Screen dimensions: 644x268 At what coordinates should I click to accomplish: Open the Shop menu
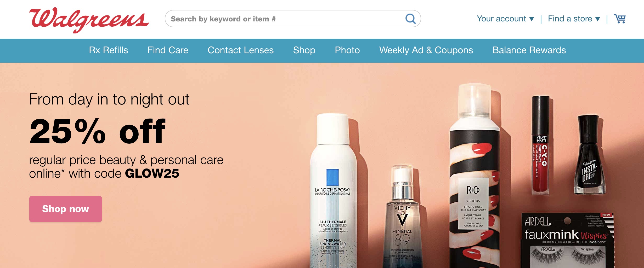coord(304,50)
